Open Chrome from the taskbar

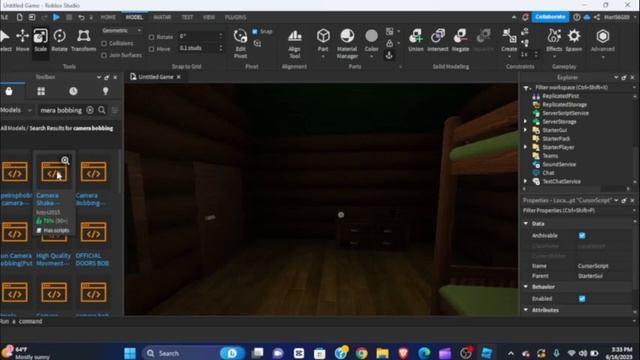coord(361,353)
